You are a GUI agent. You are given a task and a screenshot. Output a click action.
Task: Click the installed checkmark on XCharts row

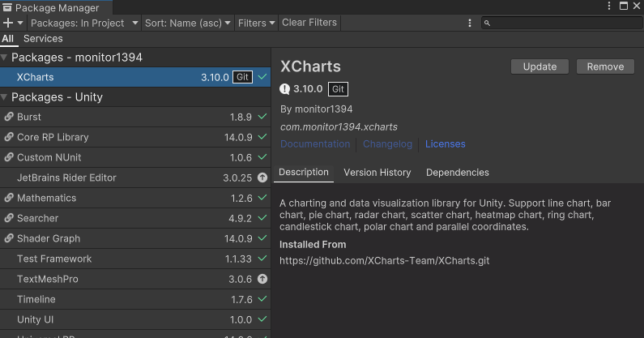[x=262, y=77]
